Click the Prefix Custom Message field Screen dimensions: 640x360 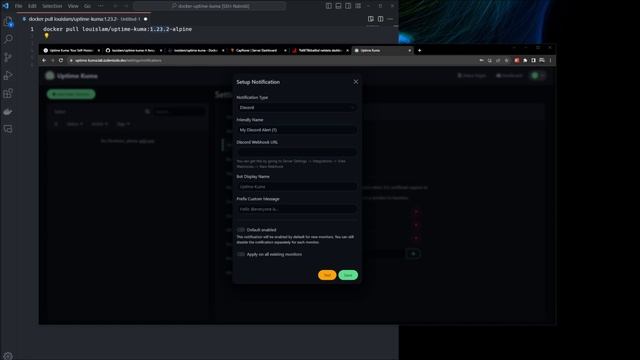[296, 209]
